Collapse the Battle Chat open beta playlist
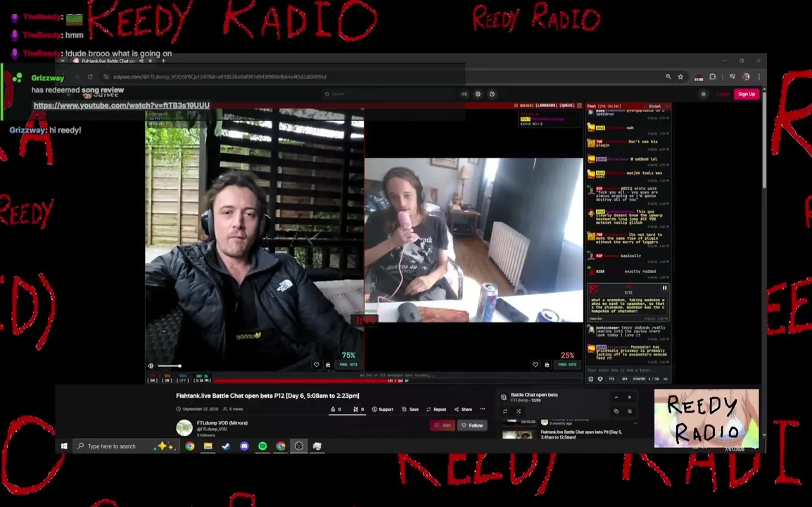Image resolution: width=812 pixels, height=507 pixels. tap(616, 397)
